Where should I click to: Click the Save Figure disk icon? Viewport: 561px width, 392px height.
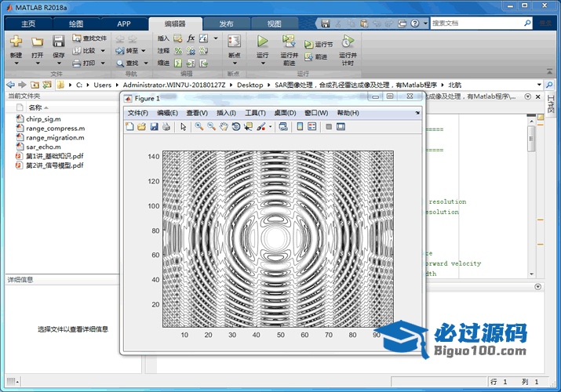coord(155,126)
